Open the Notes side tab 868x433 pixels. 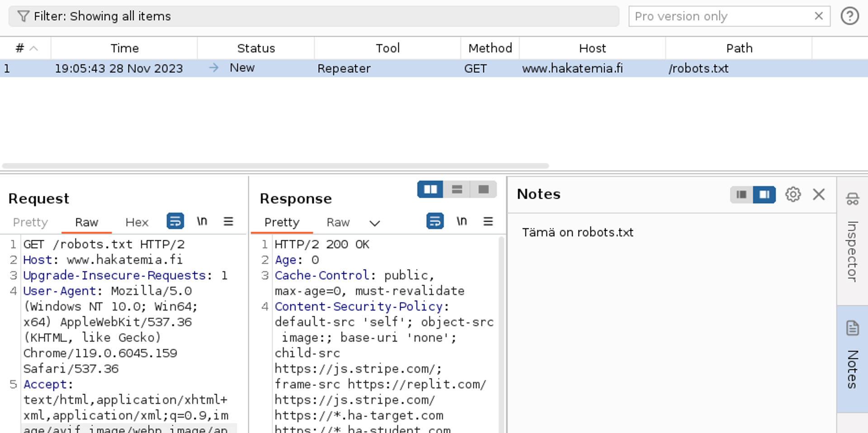coord(853,358)
